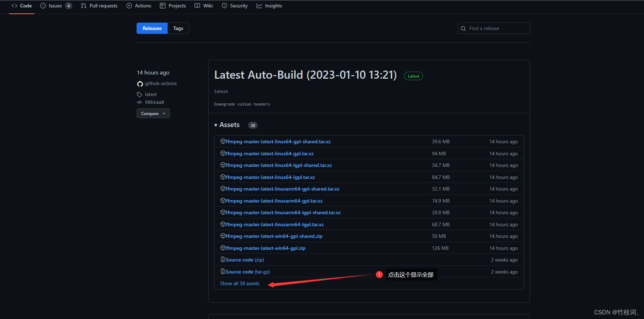The height and width of the screenshot is (319, 644).
Task: Click 'Downgrade vulkan headers' description text
Action: pyautogui.click(x=242, y=104)
